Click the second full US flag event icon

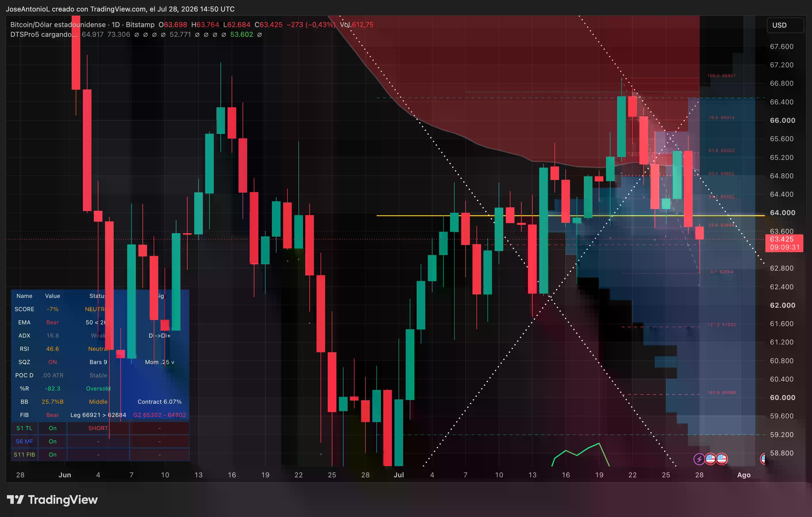click(x=722, y=459)
